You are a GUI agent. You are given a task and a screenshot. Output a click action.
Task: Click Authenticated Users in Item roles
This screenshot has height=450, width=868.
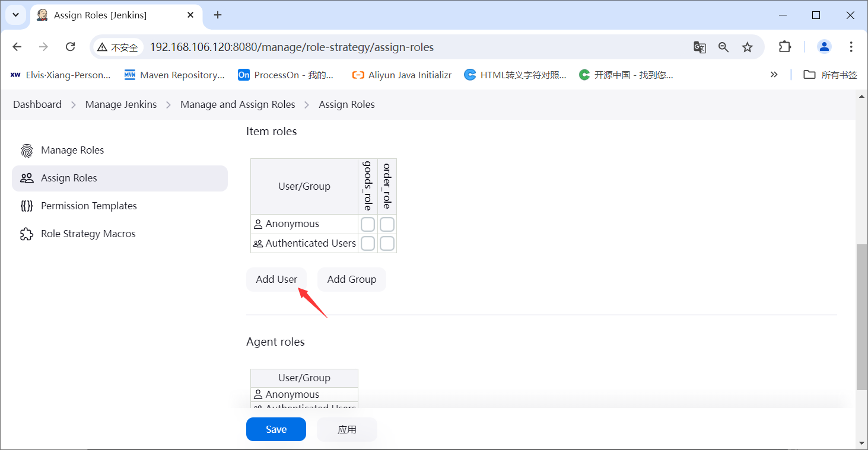(304, 243)
